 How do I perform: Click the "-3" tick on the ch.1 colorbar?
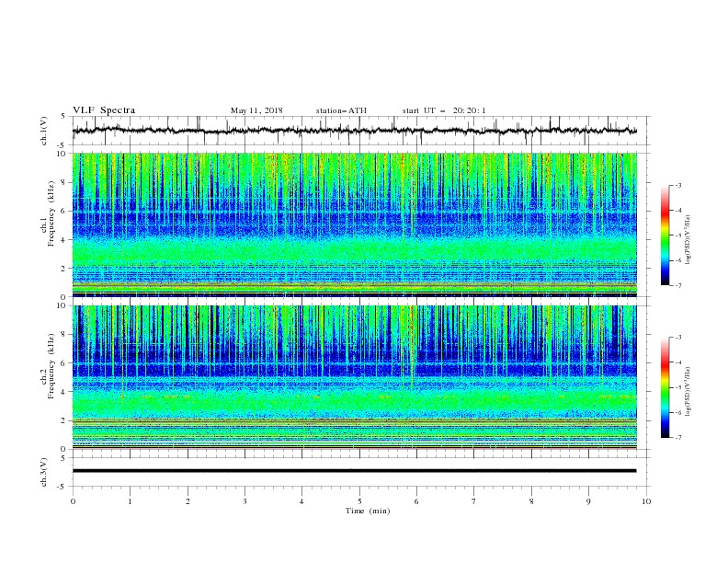[x=677, y=185]
